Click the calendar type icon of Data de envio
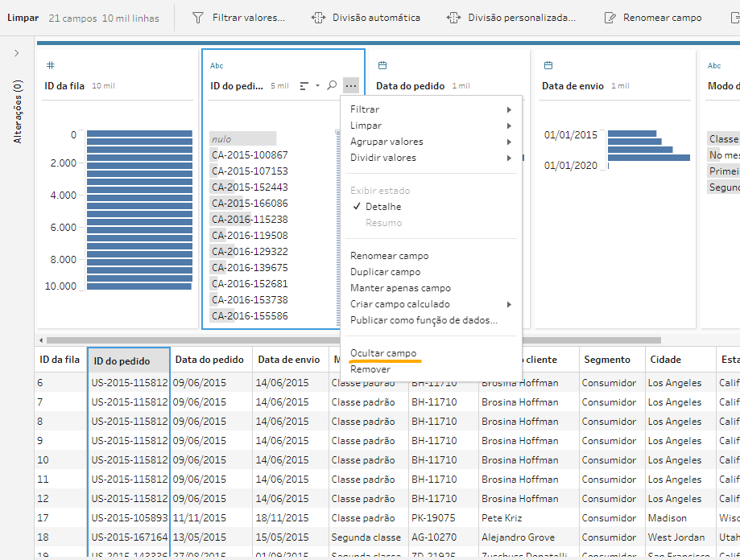The image size is (740, 560). (x=548, y=65)
